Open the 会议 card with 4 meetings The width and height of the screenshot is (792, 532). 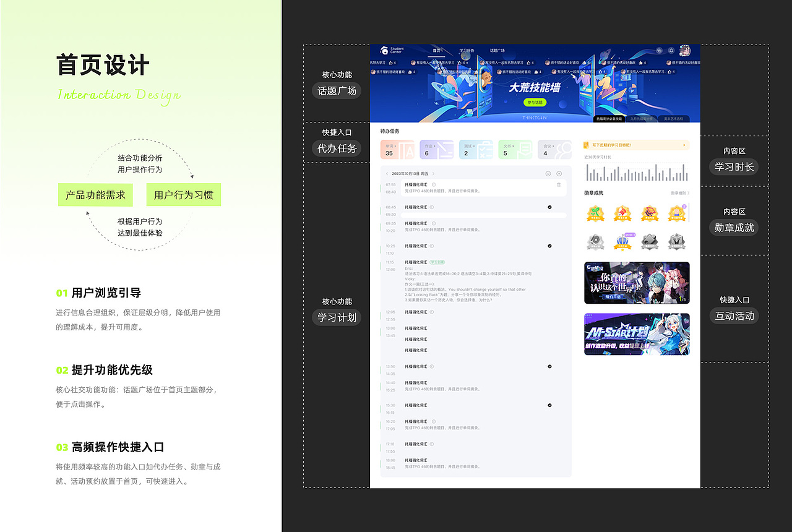tap(554, 149)
